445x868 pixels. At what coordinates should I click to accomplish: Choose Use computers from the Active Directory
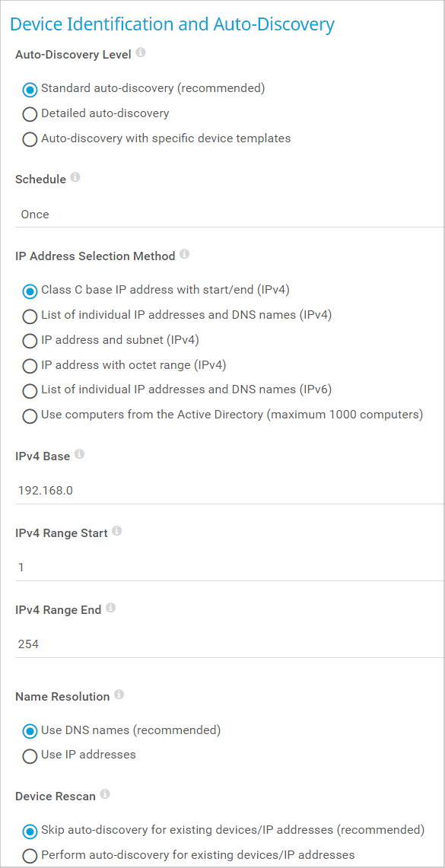tap(223, 415)
